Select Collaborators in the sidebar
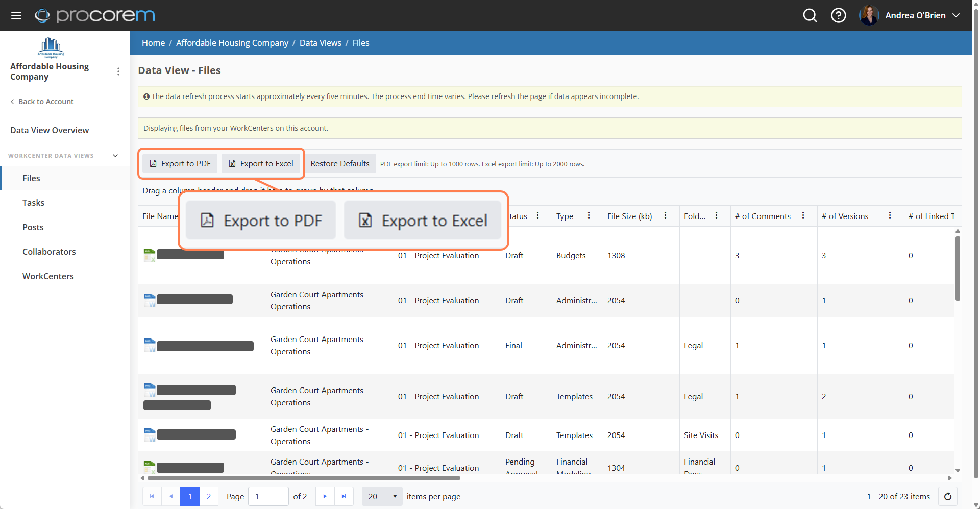 (x=66, y=252)
